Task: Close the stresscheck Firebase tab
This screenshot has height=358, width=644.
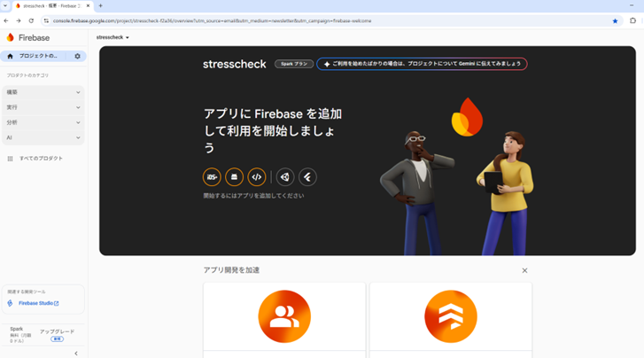Action: (x=88, y=5)
